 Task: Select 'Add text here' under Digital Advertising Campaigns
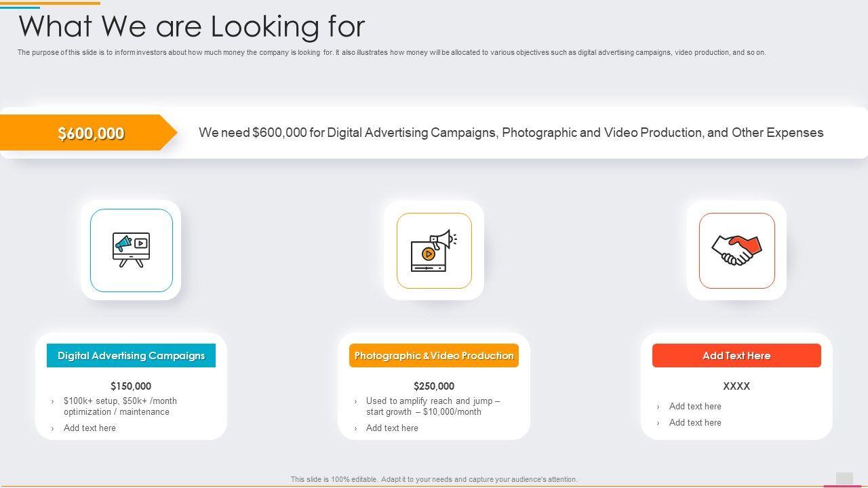[90, 428]
